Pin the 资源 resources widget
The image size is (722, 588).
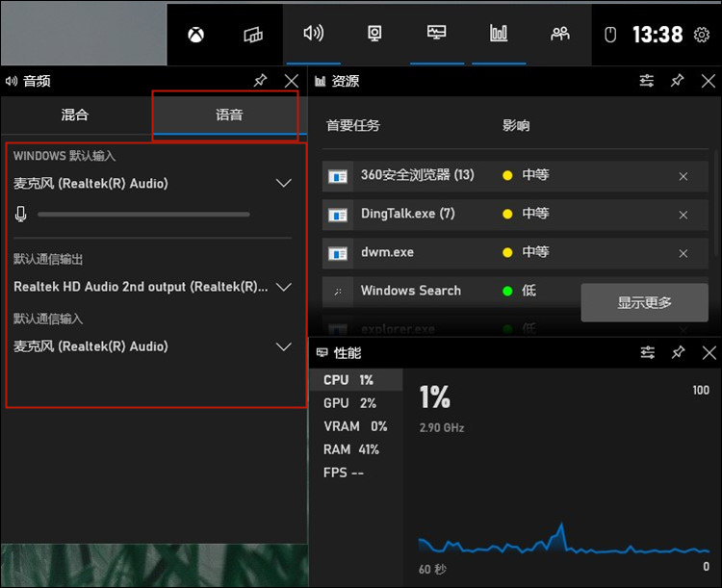click(x=677, y=81)
